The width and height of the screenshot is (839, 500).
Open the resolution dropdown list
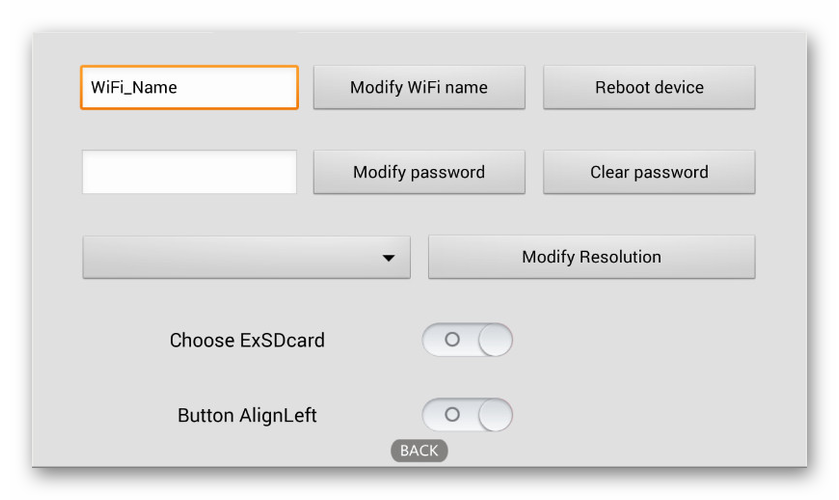246,257
